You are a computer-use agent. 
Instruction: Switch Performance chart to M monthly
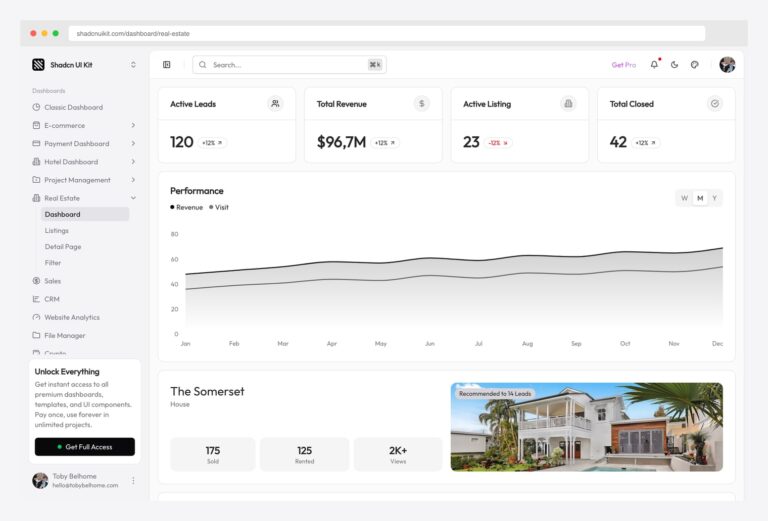tap(700, 198)
